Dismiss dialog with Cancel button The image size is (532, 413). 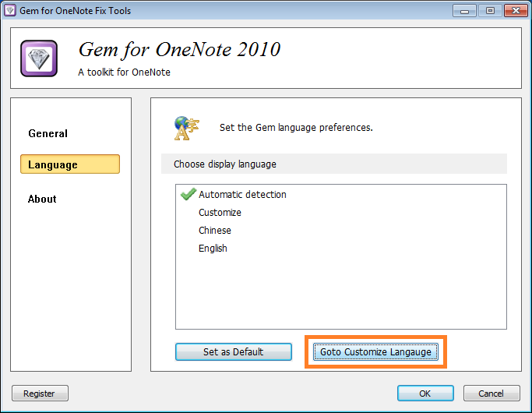tap(491, 394)
